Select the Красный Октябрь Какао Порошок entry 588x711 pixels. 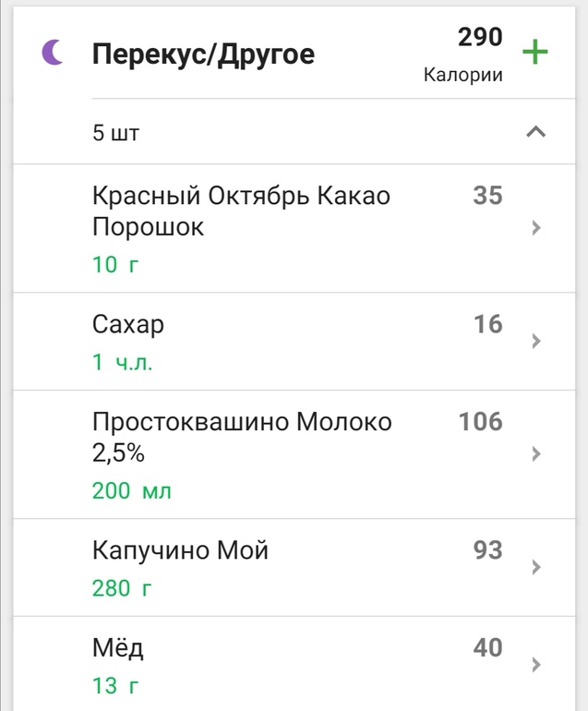point(241,211)
